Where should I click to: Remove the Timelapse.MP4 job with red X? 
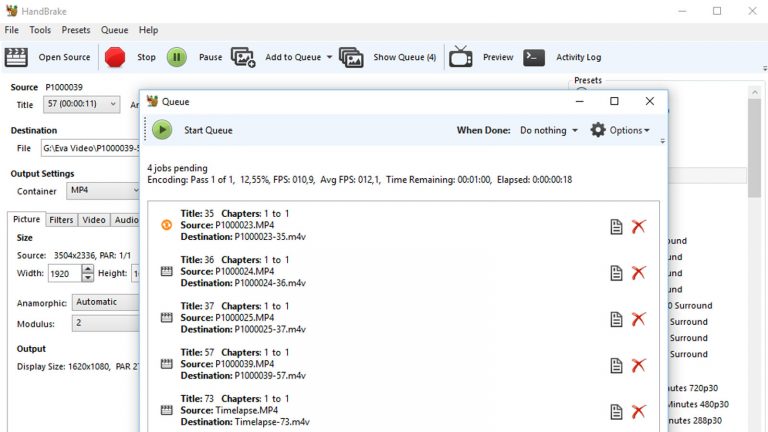(x=638, y=412)
